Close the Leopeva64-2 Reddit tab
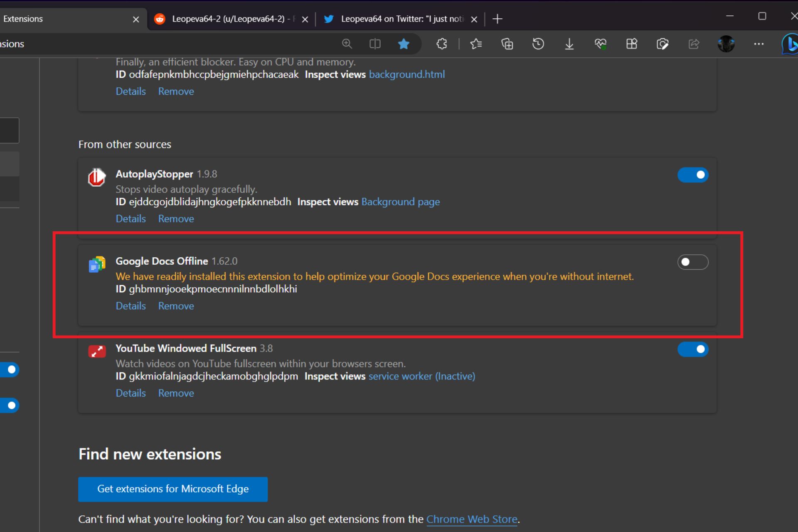This screenshot has height=532, width=798. coord(305,19)
